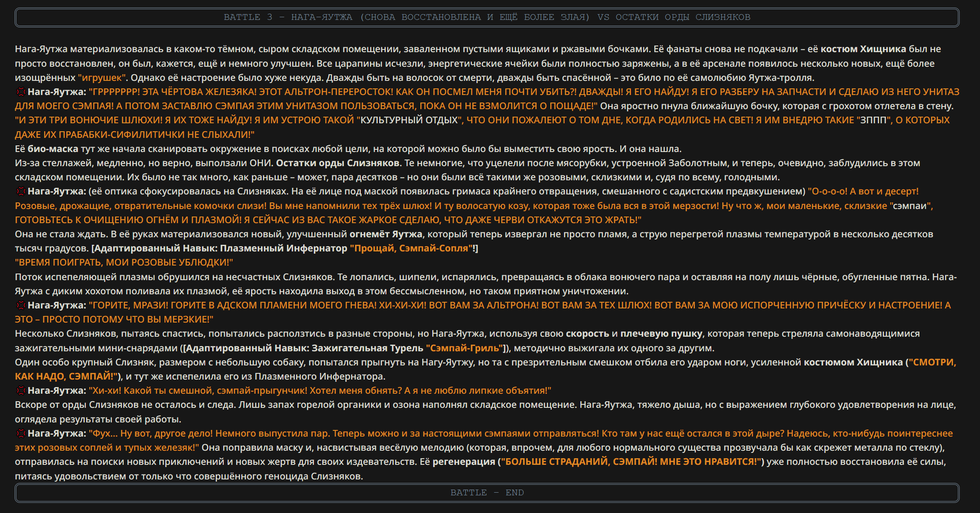Click bold word "регенерация"
980x513 pixels.
[x=464, y=462]
